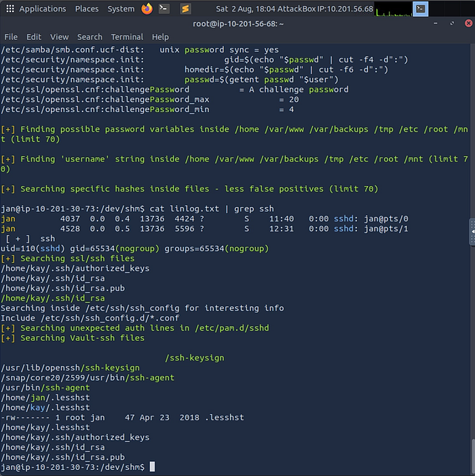This screenshot has width=475, height=476.
Task: Click the system monitor graph applet
Action: 393,9
